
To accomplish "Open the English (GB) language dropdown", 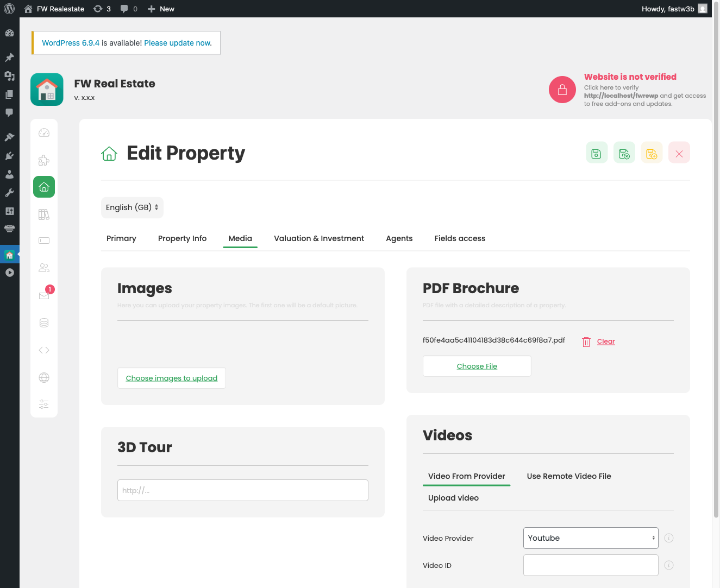I will coord(132,207).
